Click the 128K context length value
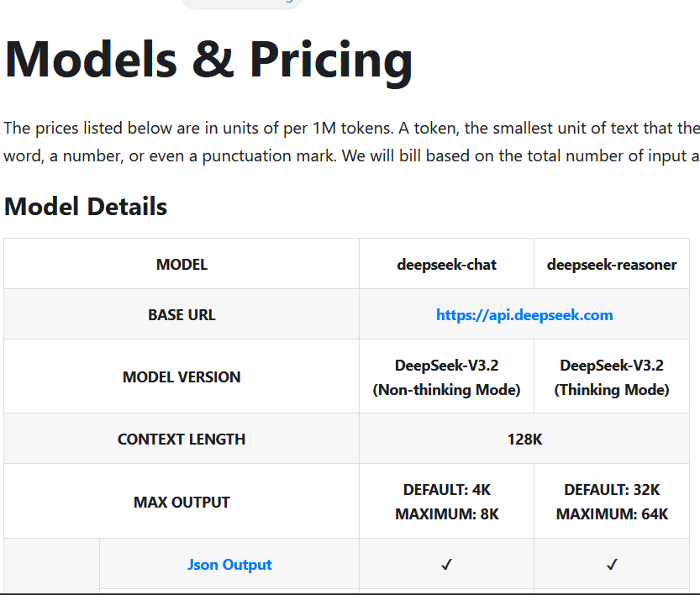This screenshot has height=595, width=700. click(524, 439)
